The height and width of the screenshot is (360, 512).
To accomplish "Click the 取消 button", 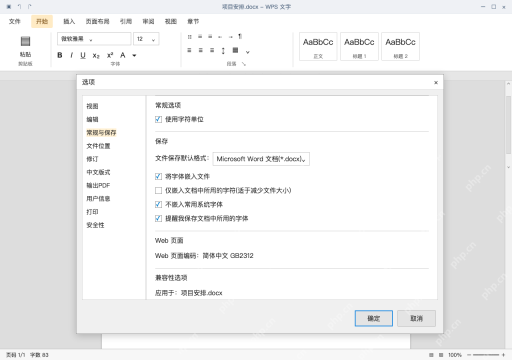I will tap(416, 318).
